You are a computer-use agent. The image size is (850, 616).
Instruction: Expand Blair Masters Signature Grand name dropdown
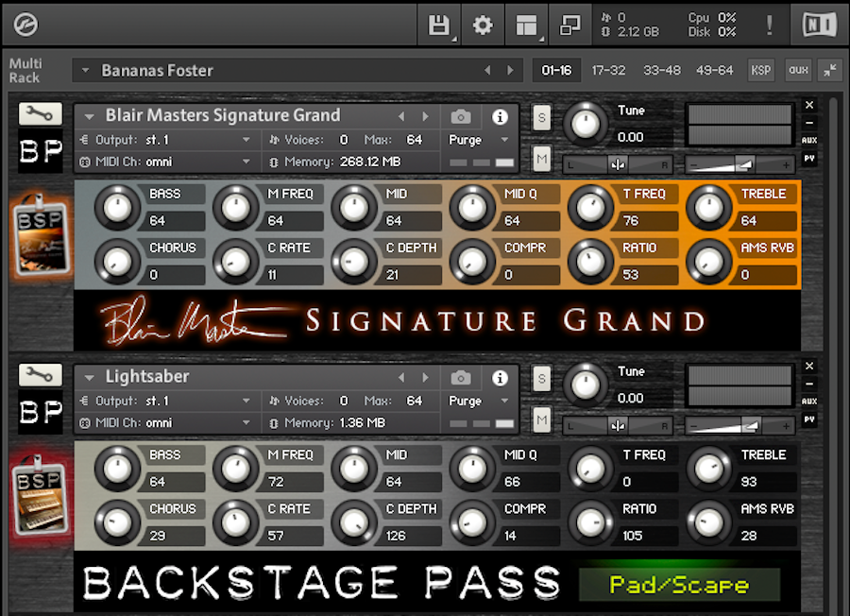pyautogui.click(x=90, y=116)
